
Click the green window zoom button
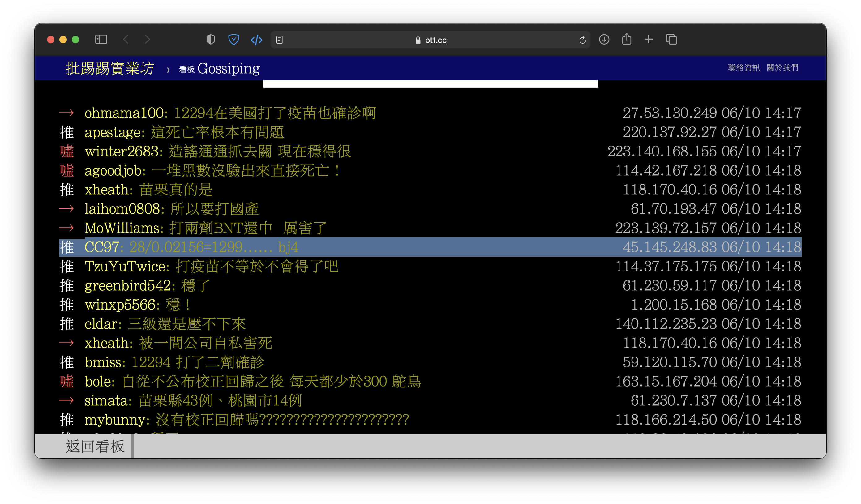(x=75, y=40)
